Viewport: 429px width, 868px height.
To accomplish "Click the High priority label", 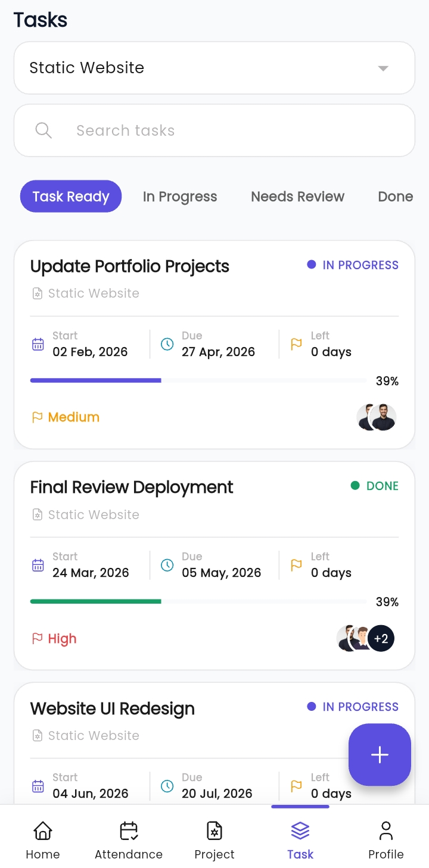I will pos(63,639).
